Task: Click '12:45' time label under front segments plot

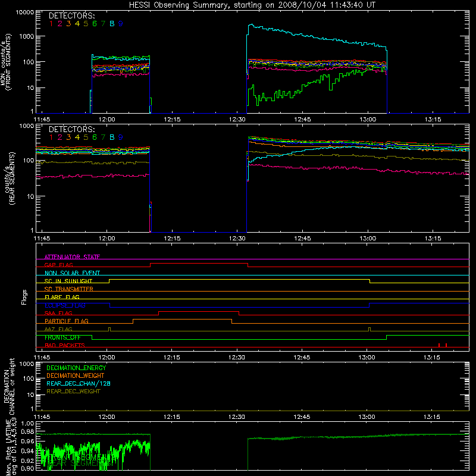Action: click(302, 120)
